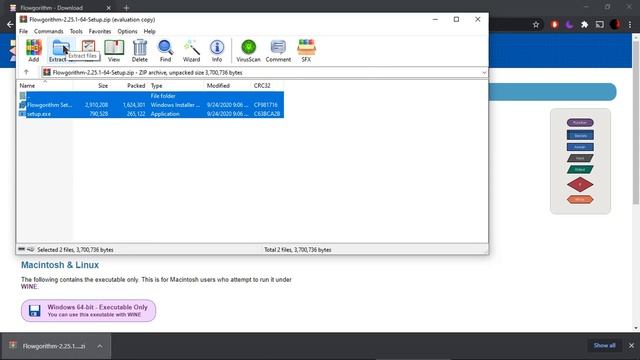Sort by the CRC32 column header
The width and height of the screenshot is (640, 360).
pos(267,86)
